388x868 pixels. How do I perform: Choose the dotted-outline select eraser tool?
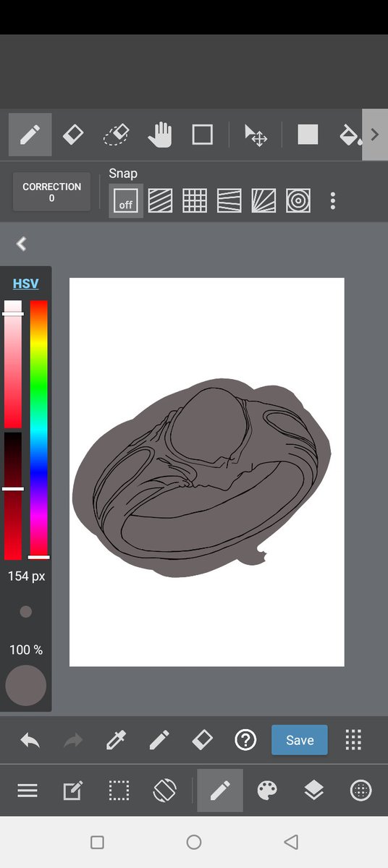pyautogui.click(x=116, y=135)
